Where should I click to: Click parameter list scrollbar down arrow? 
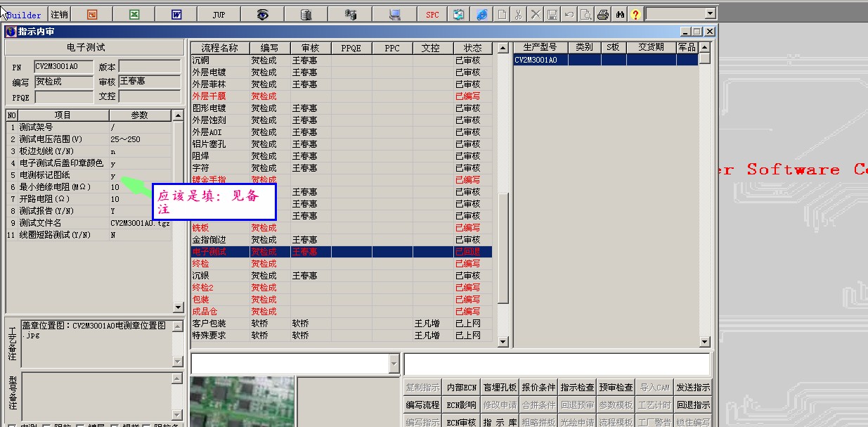pos(178,307)
